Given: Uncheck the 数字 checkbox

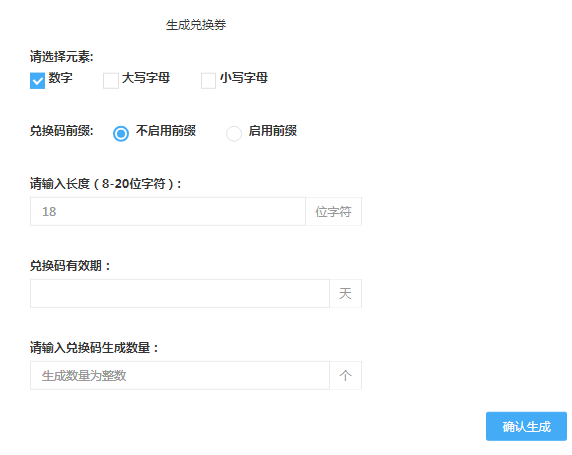Looking at the screenshot, I should click(x=37, y=81).
